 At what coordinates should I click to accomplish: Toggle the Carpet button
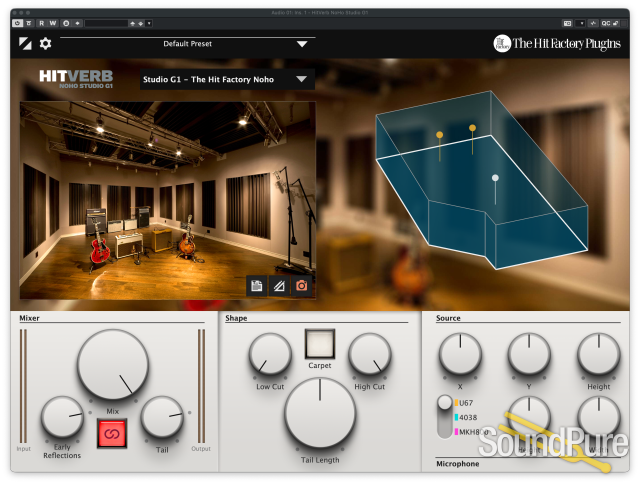coord(320,344)
